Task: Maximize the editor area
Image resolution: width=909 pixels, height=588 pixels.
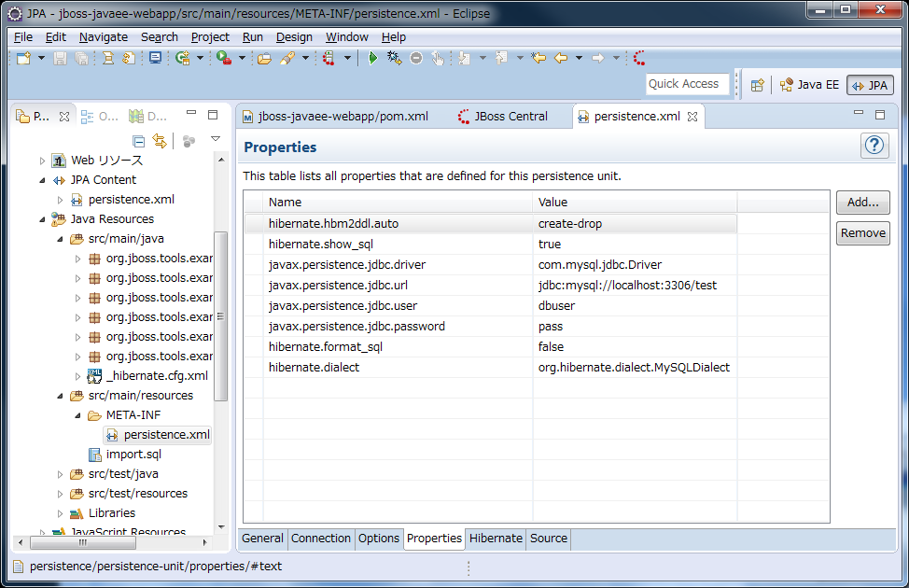Action: tap(880, 115)
